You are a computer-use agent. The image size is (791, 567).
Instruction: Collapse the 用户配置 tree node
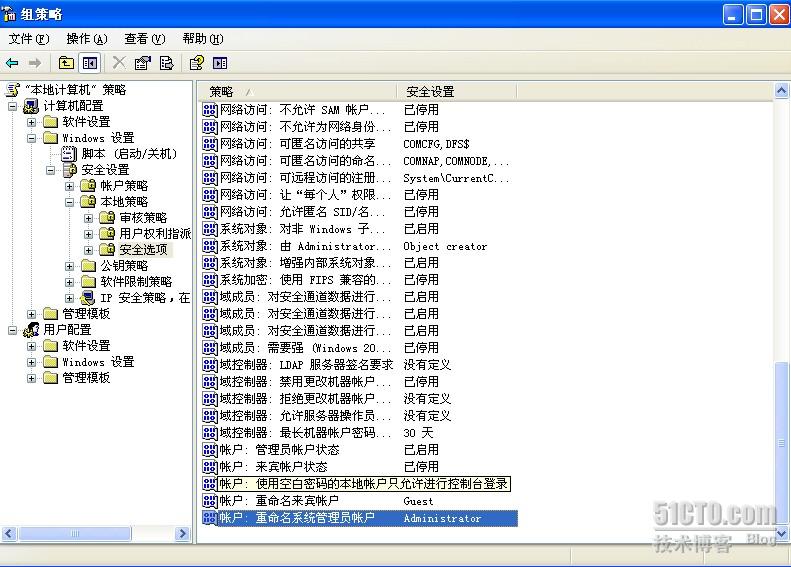click(x=13, y=330)
